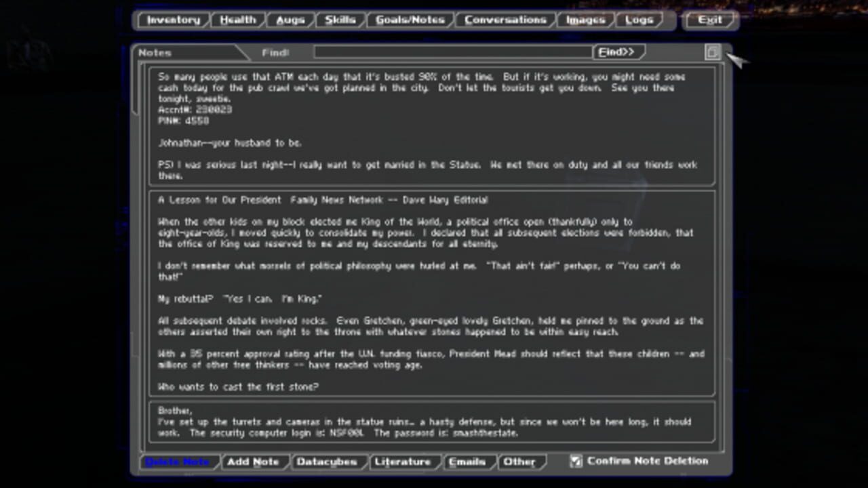Click "Who wants to cast the first stone?"
868x488 pixels.
(x=238, y=387)
